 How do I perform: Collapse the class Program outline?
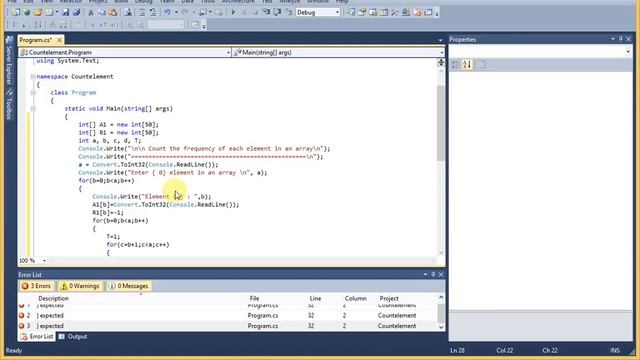coord(33,93)
